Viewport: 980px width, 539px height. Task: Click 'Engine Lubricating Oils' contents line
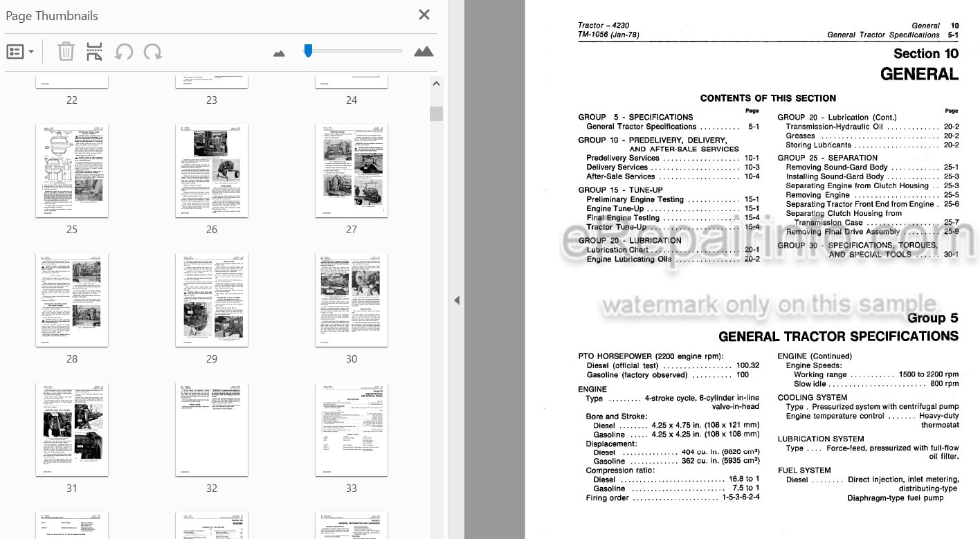673,259
